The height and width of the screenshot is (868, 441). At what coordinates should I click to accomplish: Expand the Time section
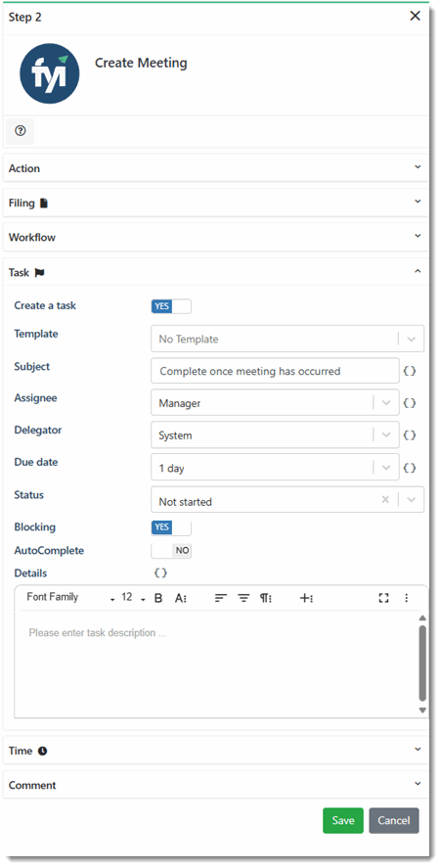click(215, 751)
